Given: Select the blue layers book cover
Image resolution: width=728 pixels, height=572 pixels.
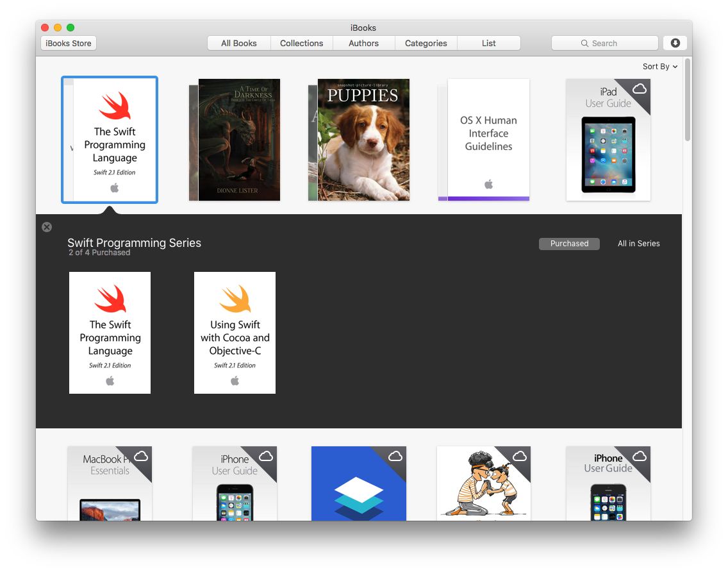Looking at the screenshot, I should pyautogui.click(x=359, y=484).
